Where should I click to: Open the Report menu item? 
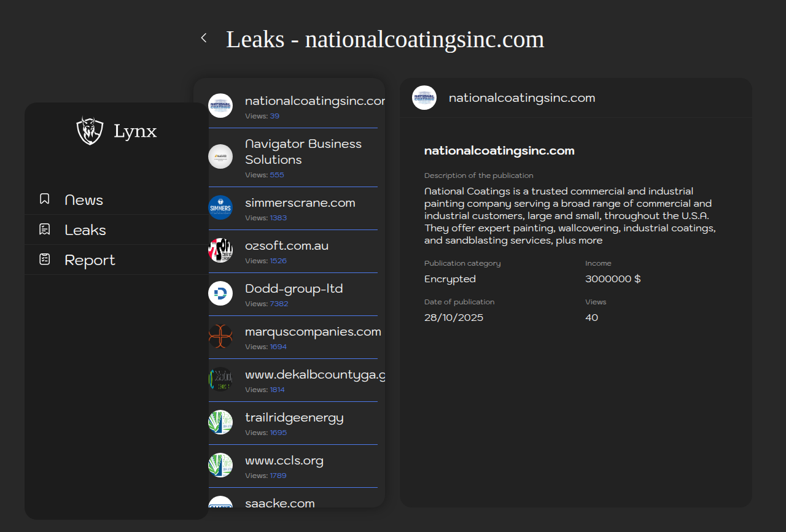pos(90,260)
